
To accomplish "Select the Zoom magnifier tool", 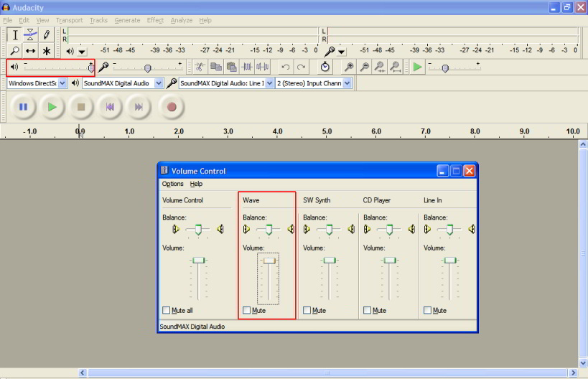I will [x=15, y=51].
